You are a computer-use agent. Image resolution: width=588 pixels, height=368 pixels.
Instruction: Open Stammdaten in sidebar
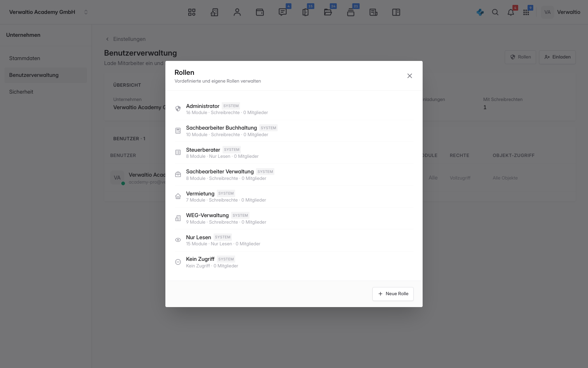pyautogui.click(x=46, y=58)
